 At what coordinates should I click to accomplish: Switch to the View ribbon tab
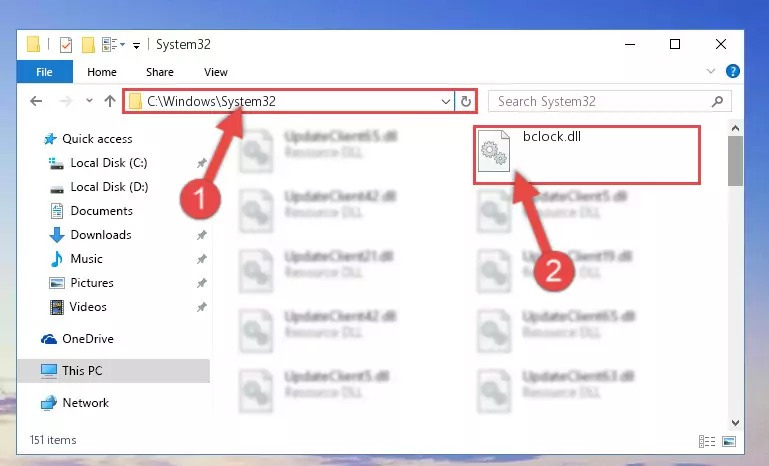(216, 72)
